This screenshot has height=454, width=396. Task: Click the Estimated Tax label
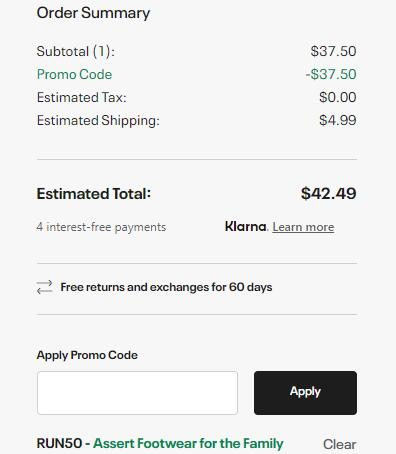(82, 97)
